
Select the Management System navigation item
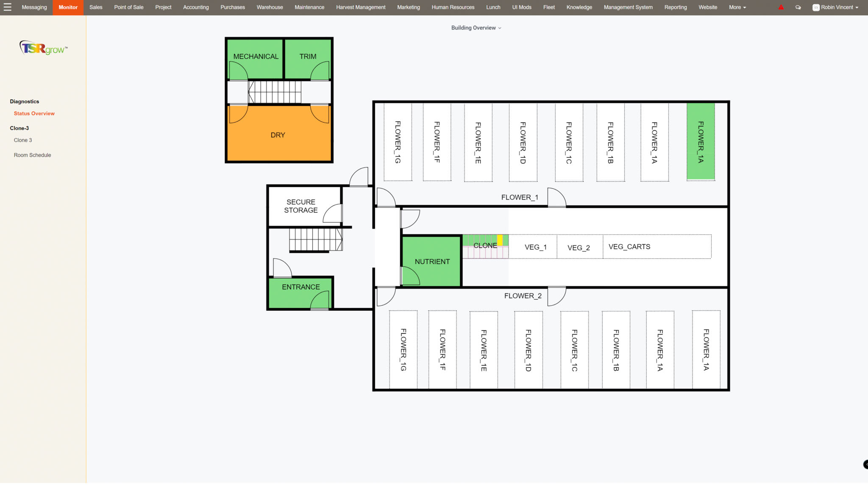pyautogui.click(x=628, y=7)
